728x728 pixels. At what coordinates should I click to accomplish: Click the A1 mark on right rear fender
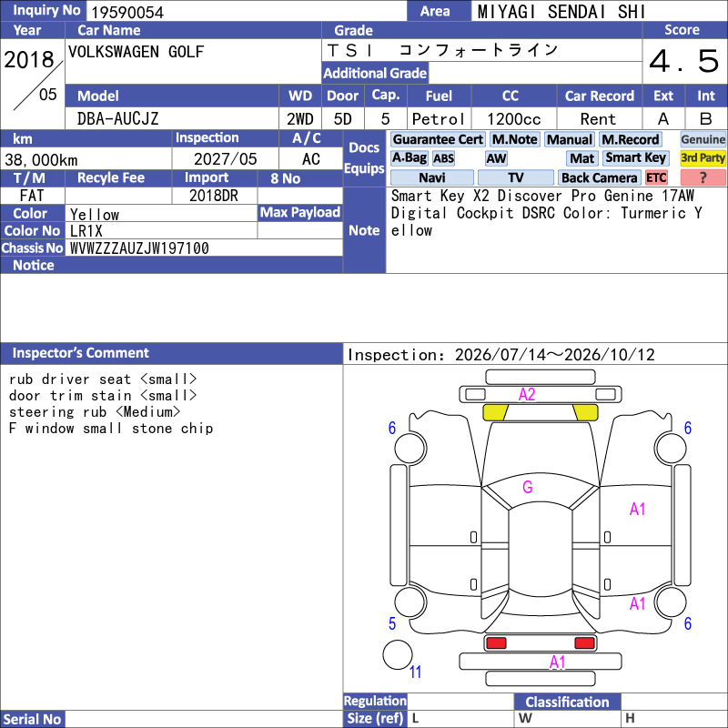coord(638,604)
